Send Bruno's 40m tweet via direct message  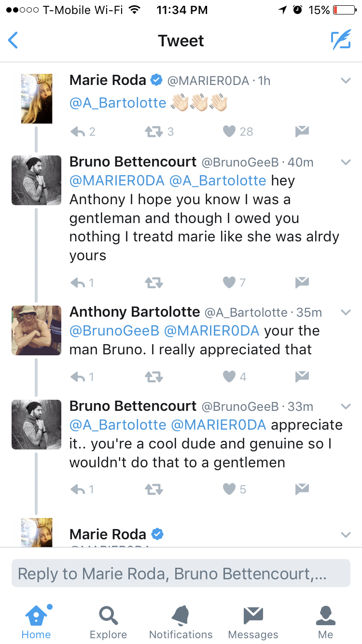coord(302,282)
